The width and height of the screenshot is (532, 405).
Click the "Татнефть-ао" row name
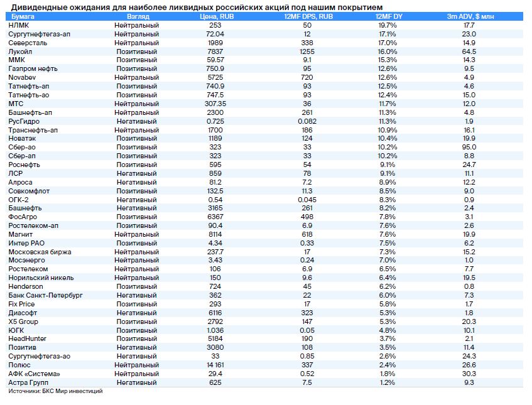29,95
